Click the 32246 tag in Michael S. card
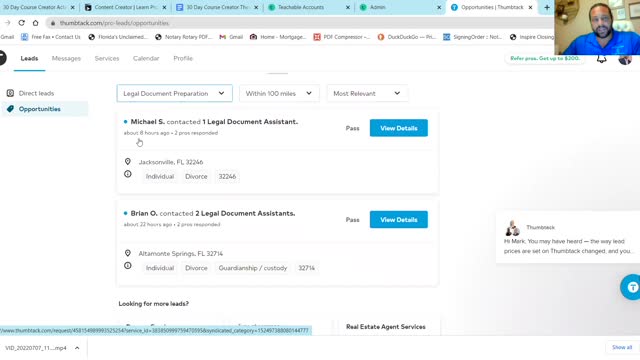 227,177
